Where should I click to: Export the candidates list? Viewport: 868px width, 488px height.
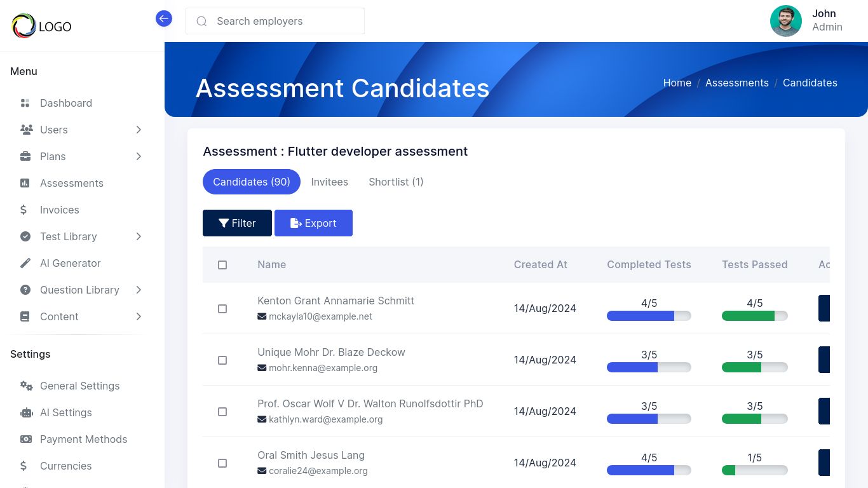[313, 223]
